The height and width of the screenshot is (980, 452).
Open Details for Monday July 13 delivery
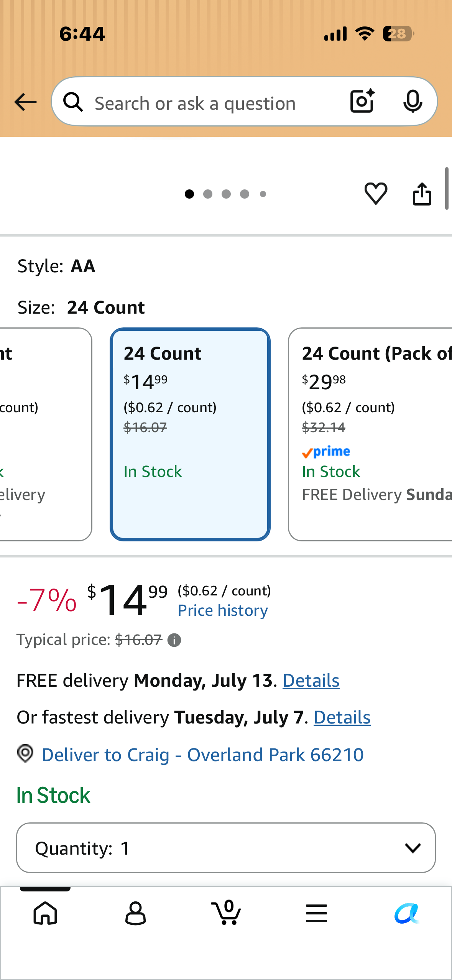tap(311, 681)
